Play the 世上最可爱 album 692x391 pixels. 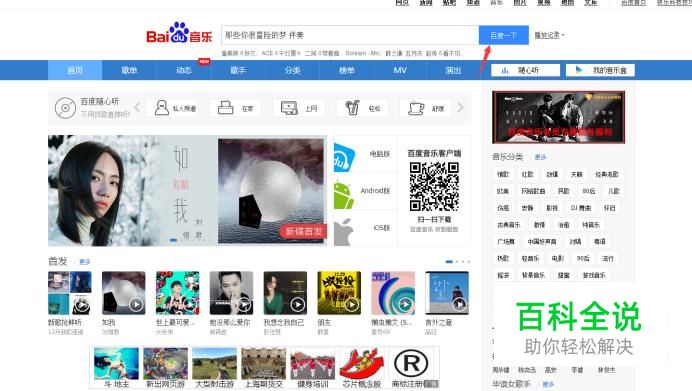[x=190, y=305]
